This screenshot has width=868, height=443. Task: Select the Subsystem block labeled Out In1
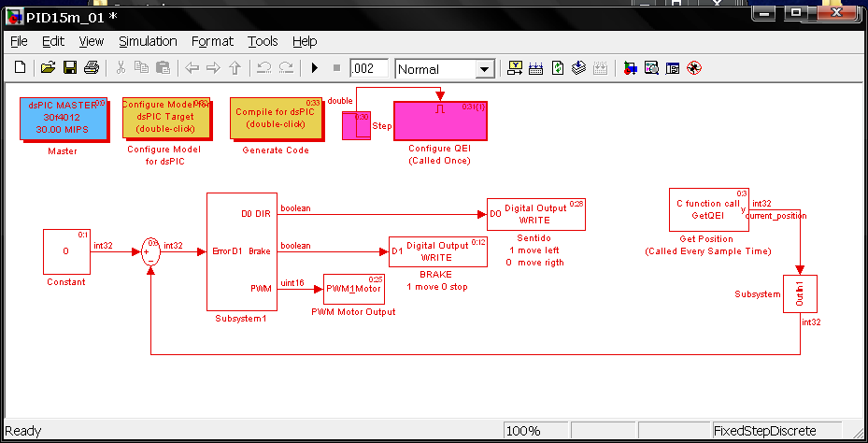click(800, 294)
